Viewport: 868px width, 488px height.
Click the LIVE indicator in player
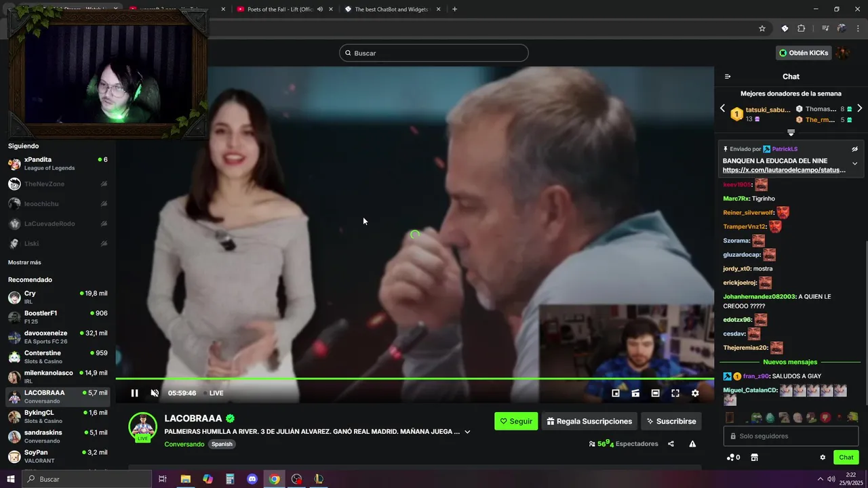[214, 393]
